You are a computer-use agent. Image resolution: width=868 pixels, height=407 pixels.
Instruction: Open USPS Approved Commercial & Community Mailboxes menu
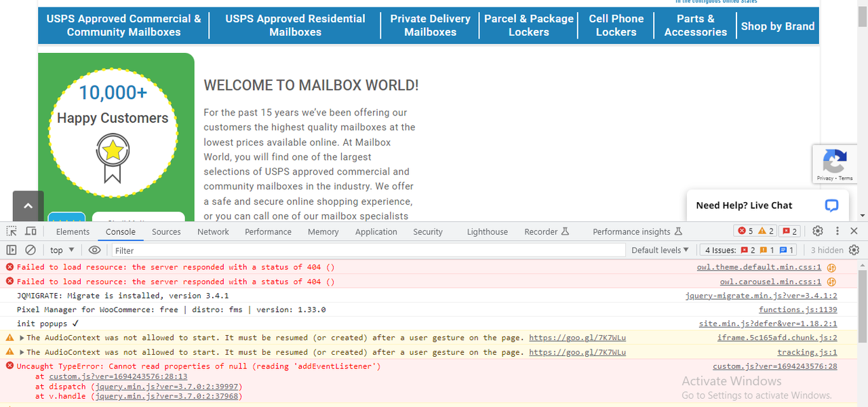124,25
